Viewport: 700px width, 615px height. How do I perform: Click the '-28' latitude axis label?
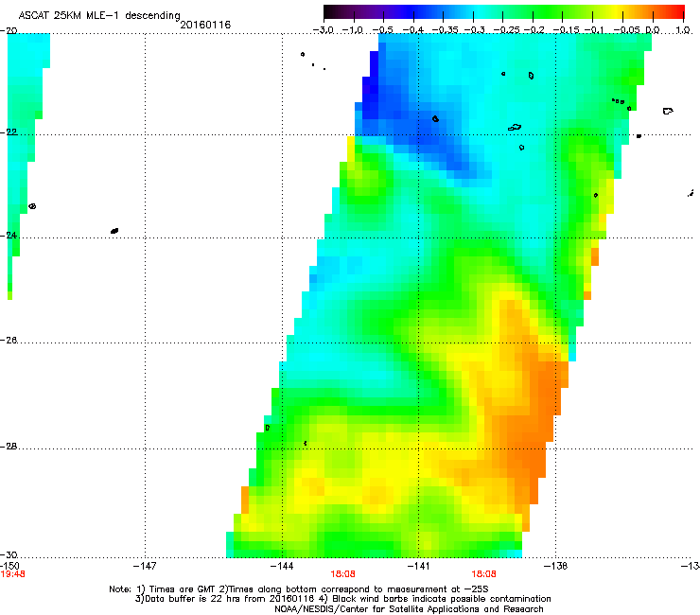(x=9, y=447)
